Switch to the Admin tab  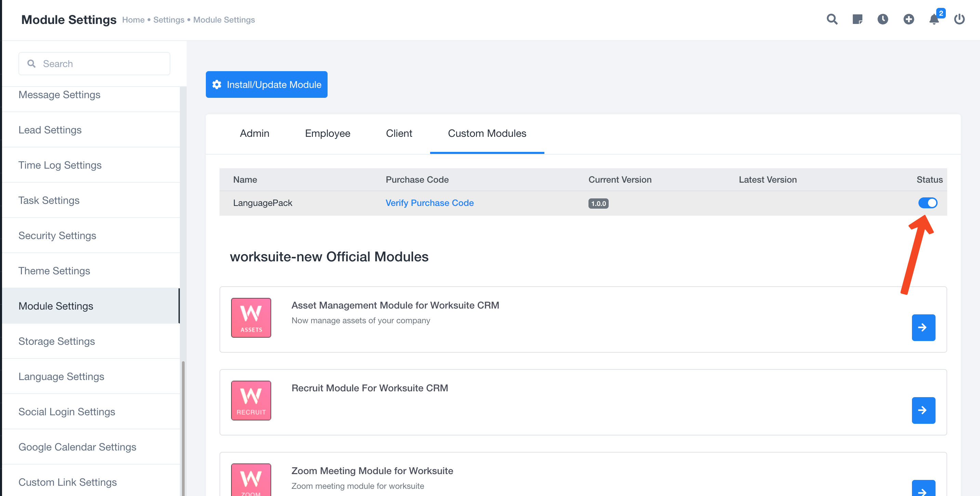pos(254,134)
